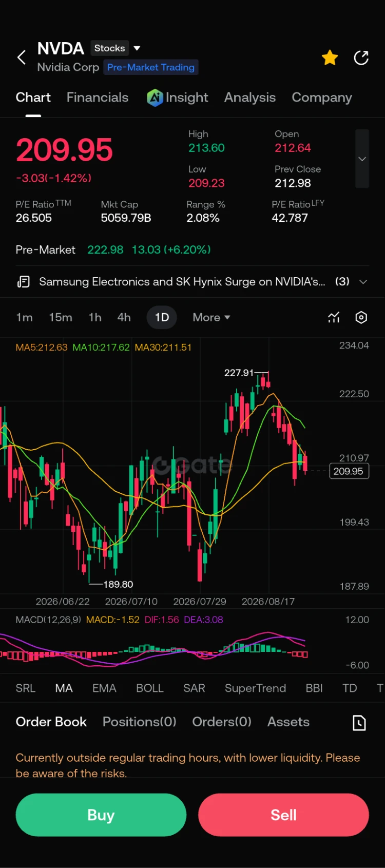Tap the P/E Ratio TTM 26.505 value
This screenshot has width=385, height=868.
34,218
